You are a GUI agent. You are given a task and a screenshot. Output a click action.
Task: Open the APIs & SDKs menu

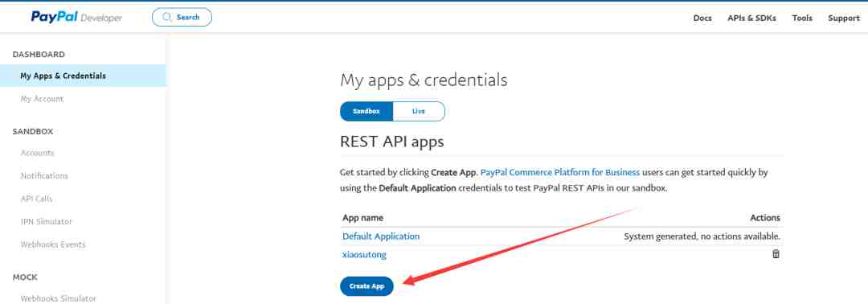(751, 18)
